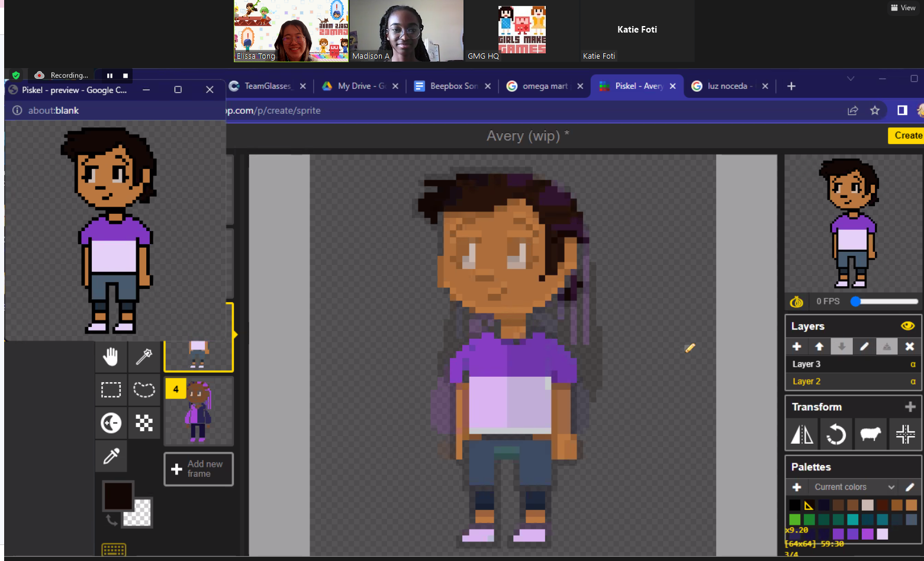Image resolution: width=924 pixels, height=561 pixels.
Task: Open a new browser tab
Action: point(791,86)
